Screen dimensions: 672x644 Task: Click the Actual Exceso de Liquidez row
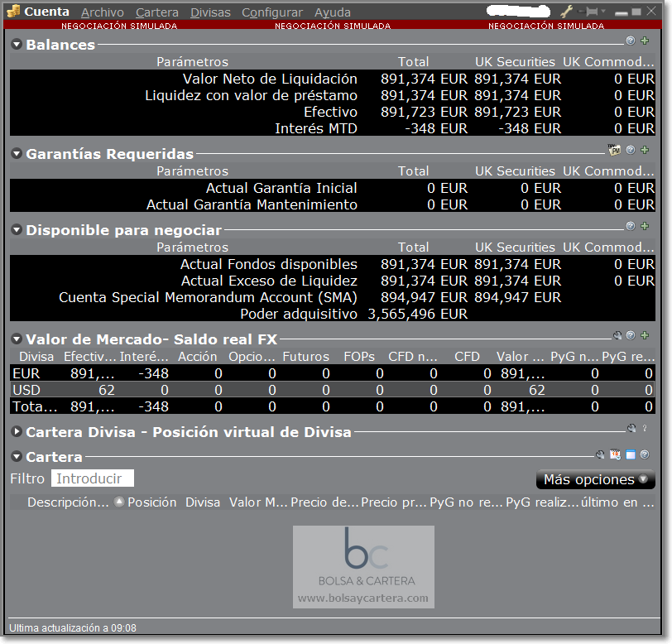[x=332, y=281]
